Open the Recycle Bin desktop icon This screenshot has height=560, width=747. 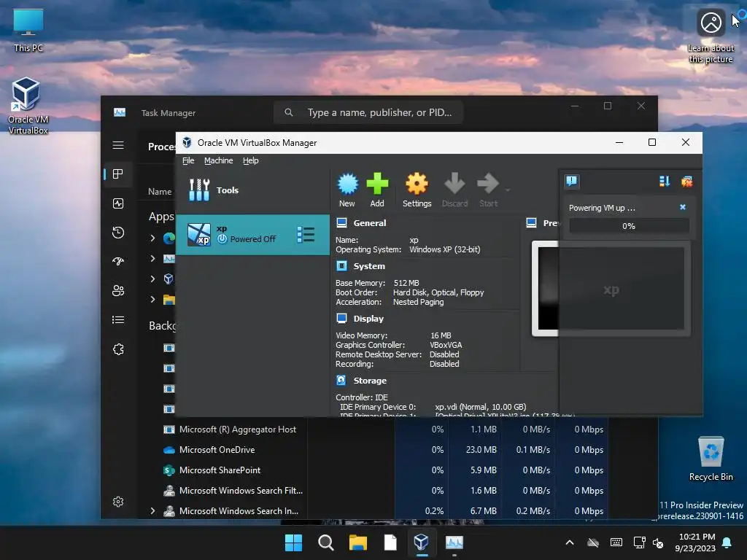711,459
